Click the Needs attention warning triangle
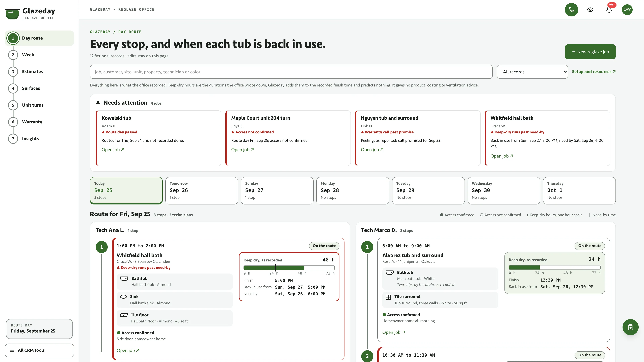The height and width of the screenshot is (362, 644). click(98, 102)
